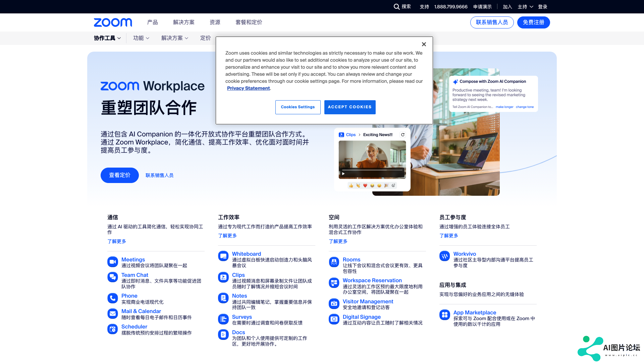
Task: Click the 查看定价 button
Action: click(x=120, y=175)
